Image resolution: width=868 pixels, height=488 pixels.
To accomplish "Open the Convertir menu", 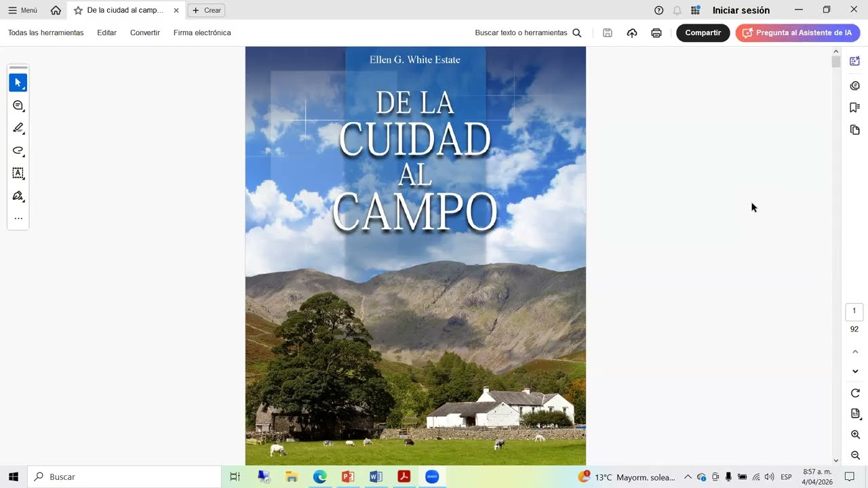I will click(145, 33).
